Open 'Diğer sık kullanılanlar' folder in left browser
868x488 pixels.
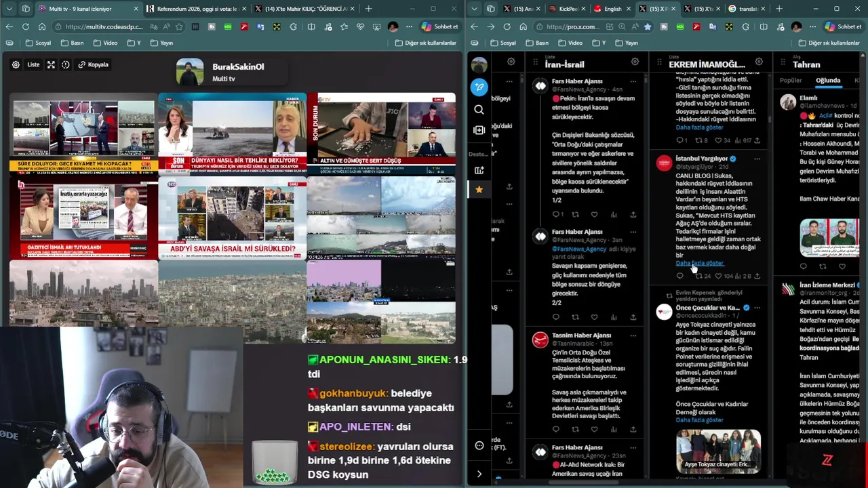(x=425, y=43)
